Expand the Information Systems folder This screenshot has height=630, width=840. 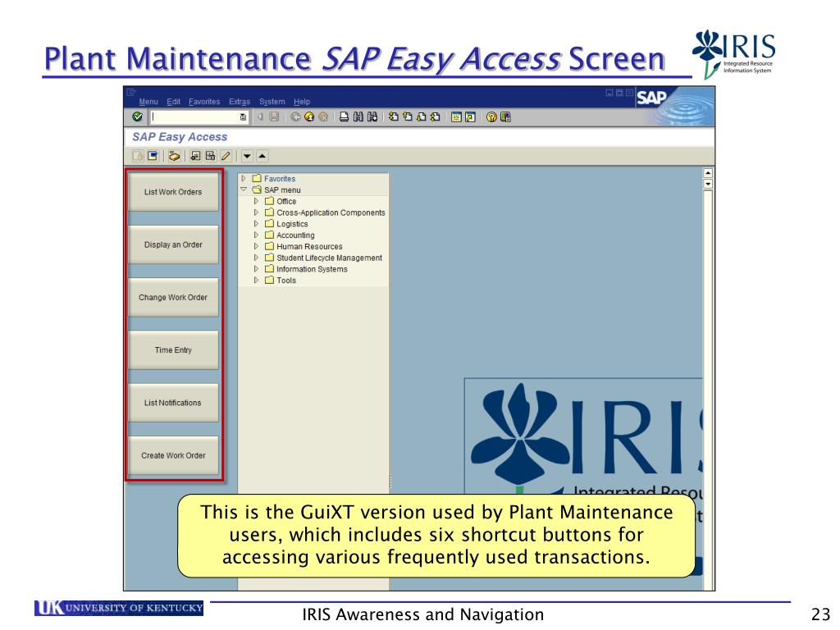pyautogui.click(x=256, y=269)
